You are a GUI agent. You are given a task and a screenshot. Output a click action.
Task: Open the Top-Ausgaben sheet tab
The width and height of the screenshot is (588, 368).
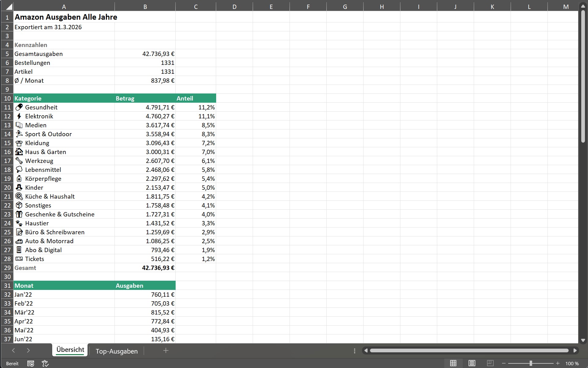pyautogui.click(x=117, y=351)
